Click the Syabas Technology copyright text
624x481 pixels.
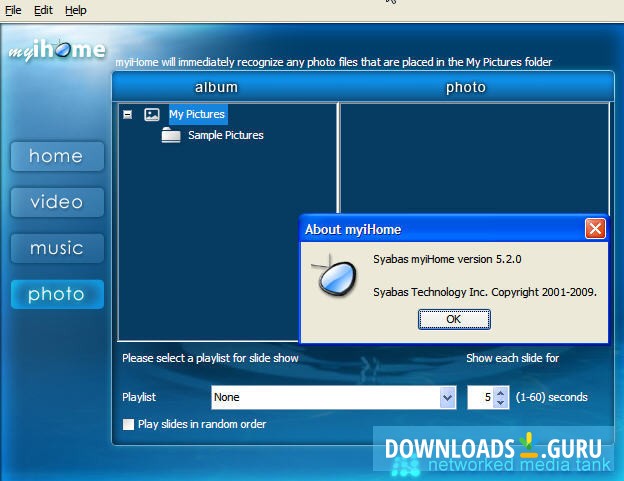[485, 292]
